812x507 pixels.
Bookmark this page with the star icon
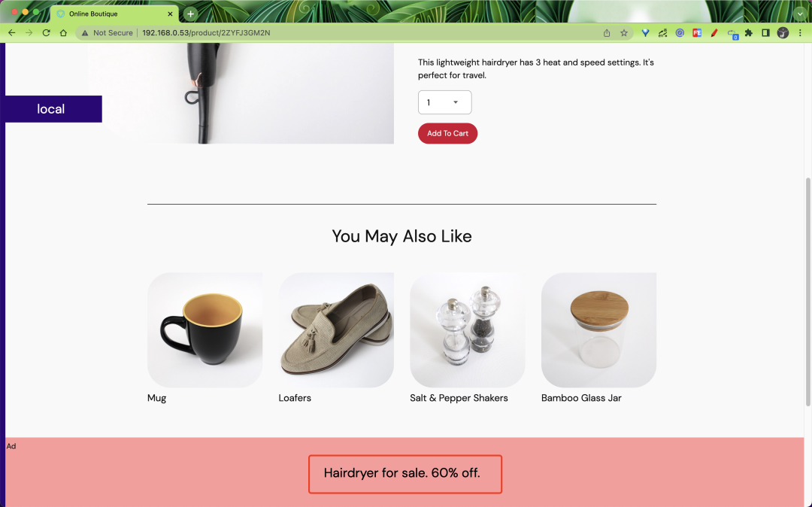pos(624,32)
